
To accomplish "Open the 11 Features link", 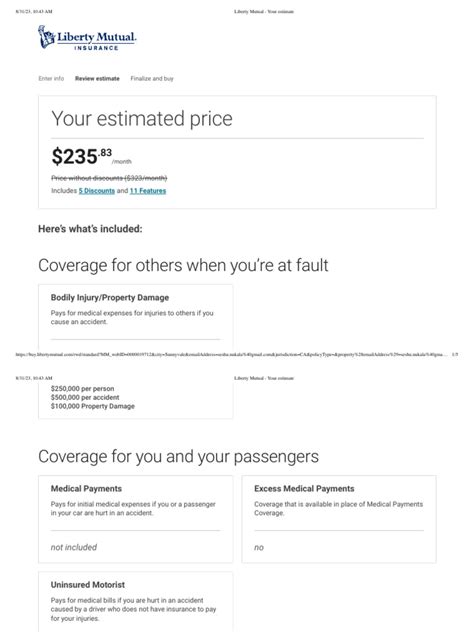I will 148,191.
